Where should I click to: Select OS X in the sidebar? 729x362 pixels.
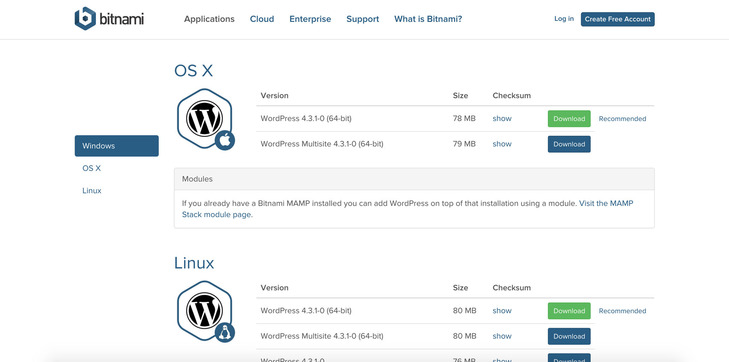click(x=92, y=168)
